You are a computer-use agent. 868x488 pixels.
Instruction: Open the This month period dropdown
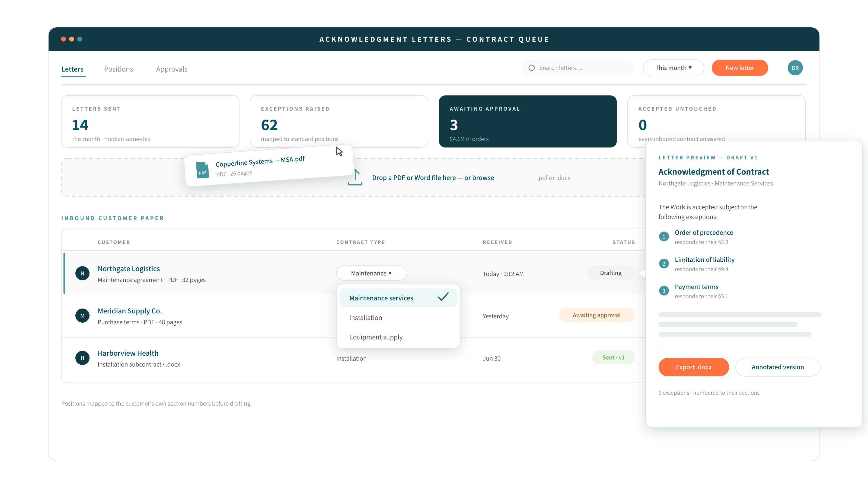673,68
